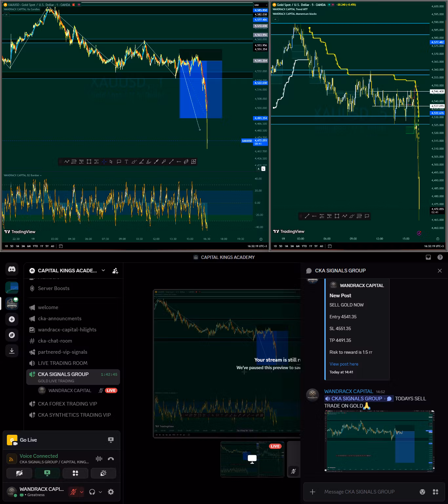Select the text tool in left chart drawing toolbar
The height and width of the screenshot is (504, 448).
(x=126, y=161)
